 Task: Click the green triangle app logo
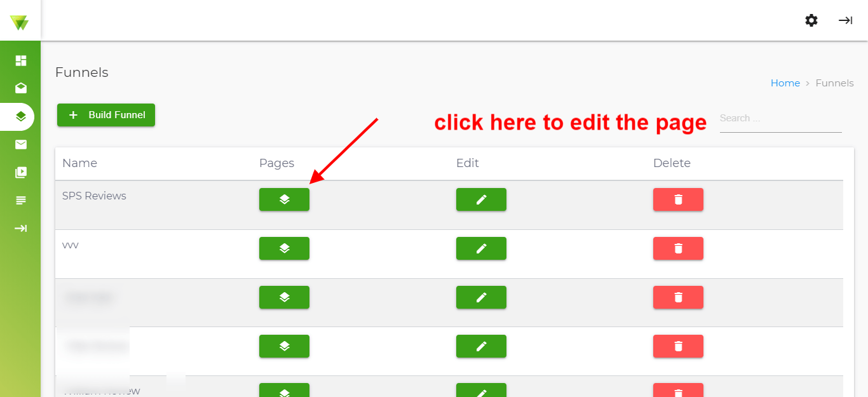[x=20, y=23]
